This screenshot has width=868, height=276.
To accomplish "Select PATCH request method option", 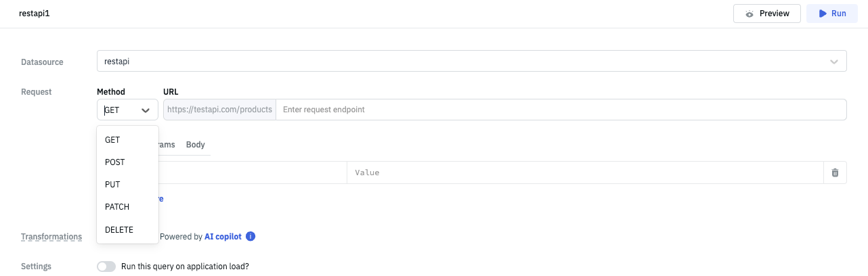I will pos(117,207).
